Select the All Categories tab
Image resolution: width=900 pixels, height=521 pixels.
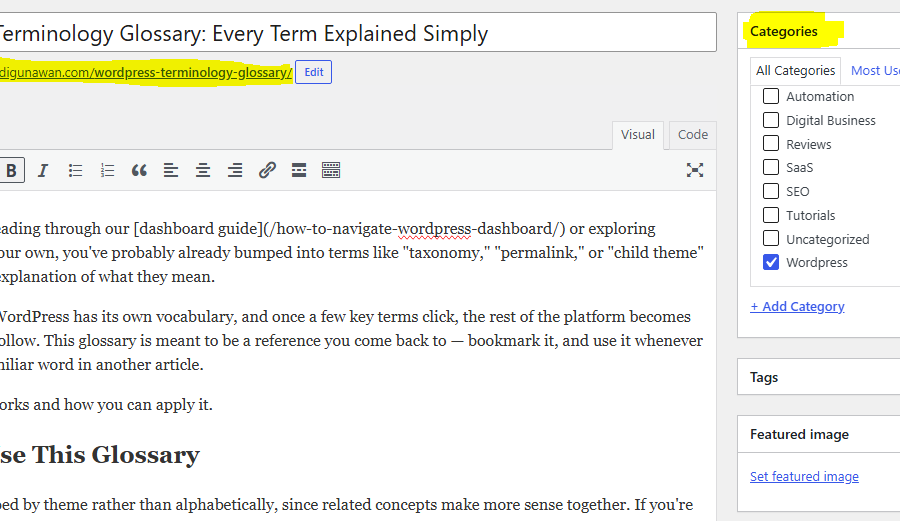[795, 71]
